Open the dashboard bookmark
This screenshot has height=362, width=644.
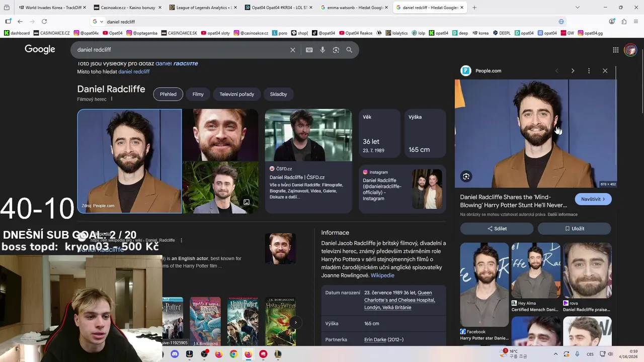[17, 33]
